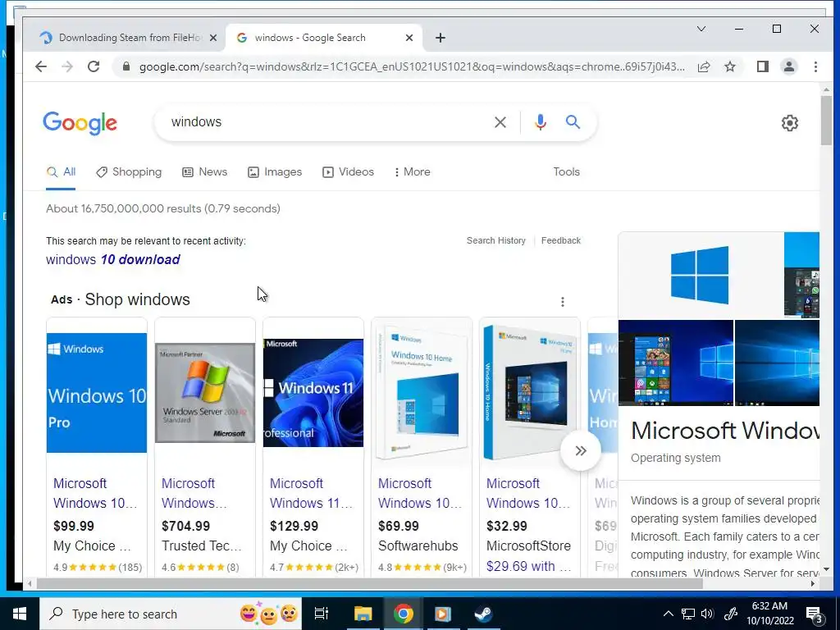The height and width of the screenshot is (630, 840).
Task: Open a new Chrome tab
Action: click(440, 38)
